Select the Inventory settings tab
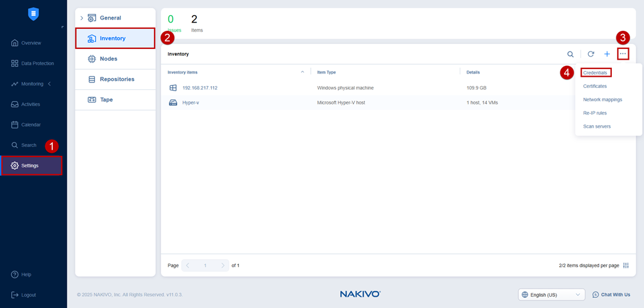 115,38
